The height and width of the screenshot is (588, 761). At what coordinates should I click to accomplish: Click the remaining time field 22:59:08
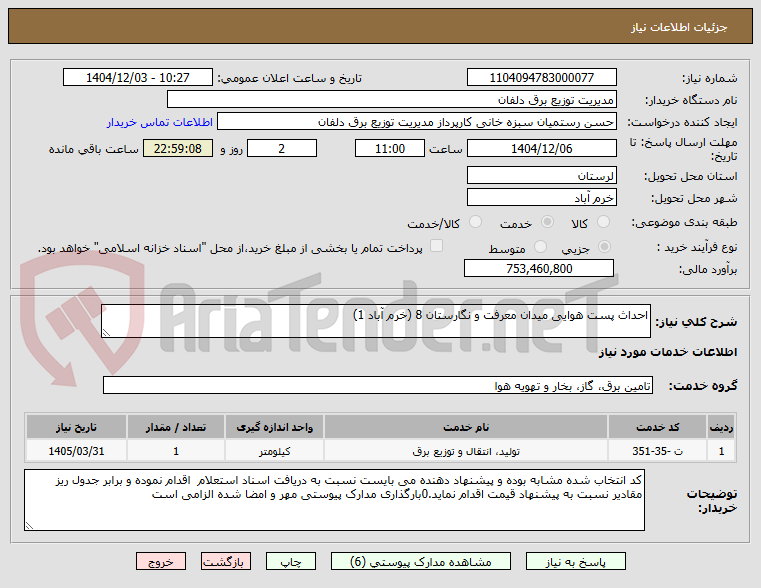[x=178, y=148]
